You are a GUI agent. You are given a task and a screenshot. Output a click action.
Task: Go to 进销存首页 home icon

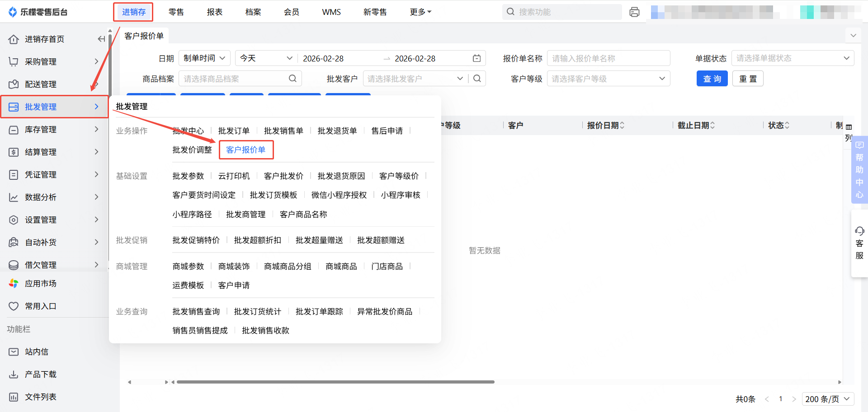click(x=14, y=39)
